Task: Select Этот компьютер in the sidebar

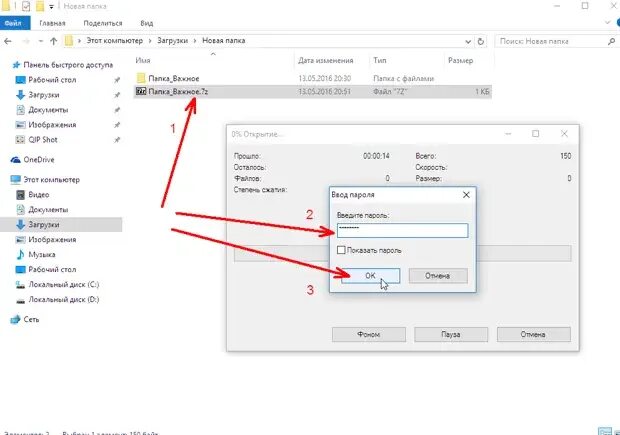Action: coord(51,180)
